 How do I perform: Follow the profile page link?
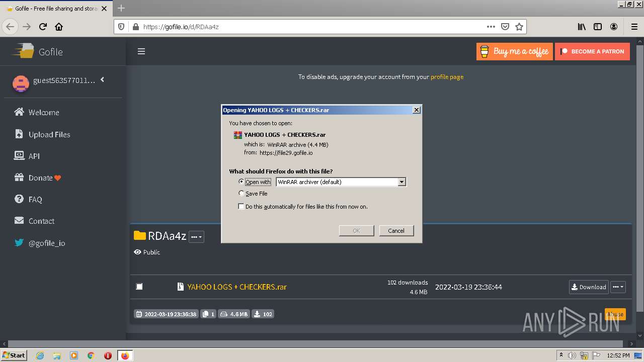tap(447, 77)
